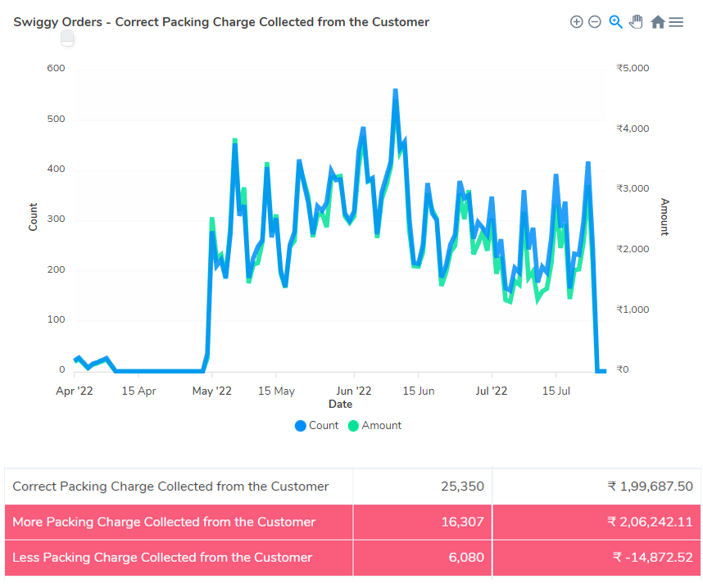Click the Jul '22 axis label
This screenshot has width=703, height=588.
(492, 391)
